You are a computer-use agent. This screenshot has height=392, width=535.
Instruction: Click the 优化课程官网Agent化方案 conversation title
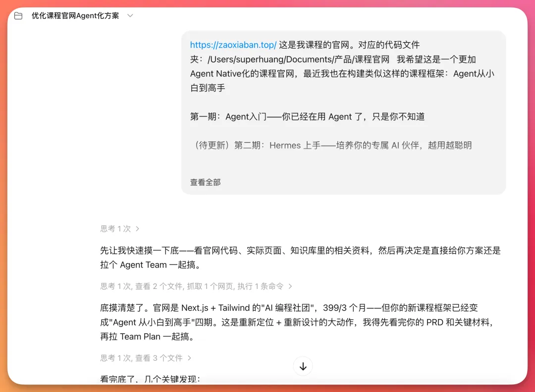(x=75, y=16)
